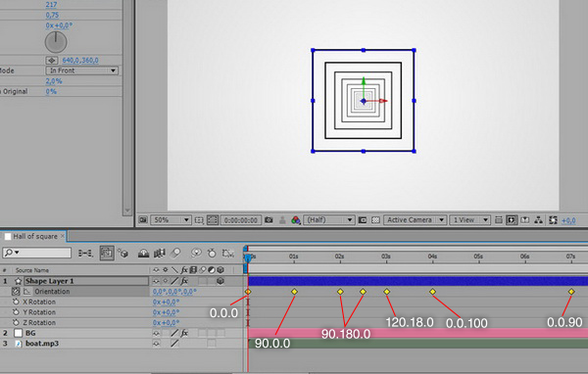This screenshot has width=588, height=374.
Task: Click the Reset Exposure icon
Action: tap(553, 220)
